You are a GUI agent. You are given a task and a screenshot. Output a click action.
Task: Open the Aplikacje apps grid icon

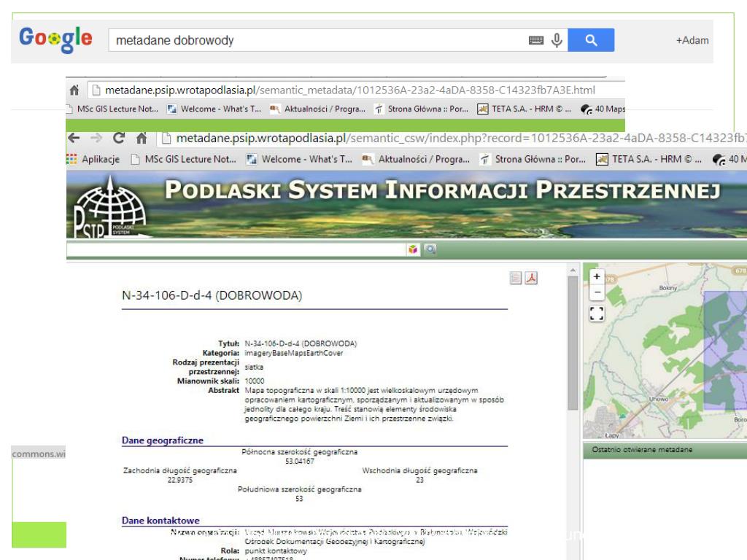[x=71, y=159]
